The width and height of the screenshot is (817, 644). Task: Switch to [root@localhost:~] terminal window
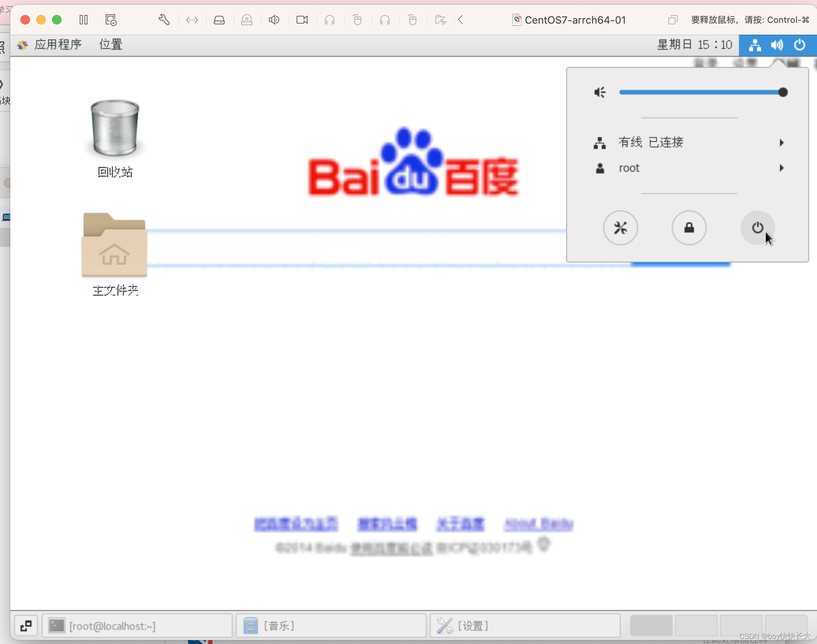coord(137,625)
